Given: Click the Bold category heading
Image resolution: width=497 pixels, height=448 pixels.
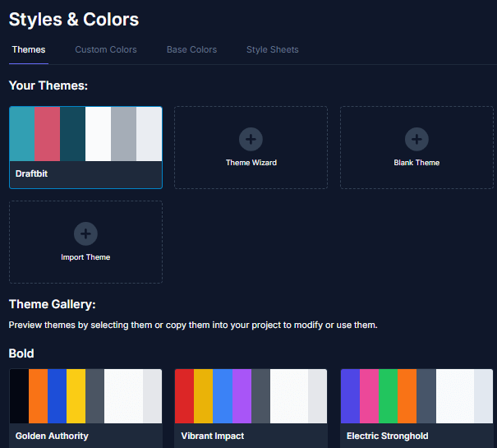Looking at the screenshot, I should pyautogui.click(x=21, y=353).
